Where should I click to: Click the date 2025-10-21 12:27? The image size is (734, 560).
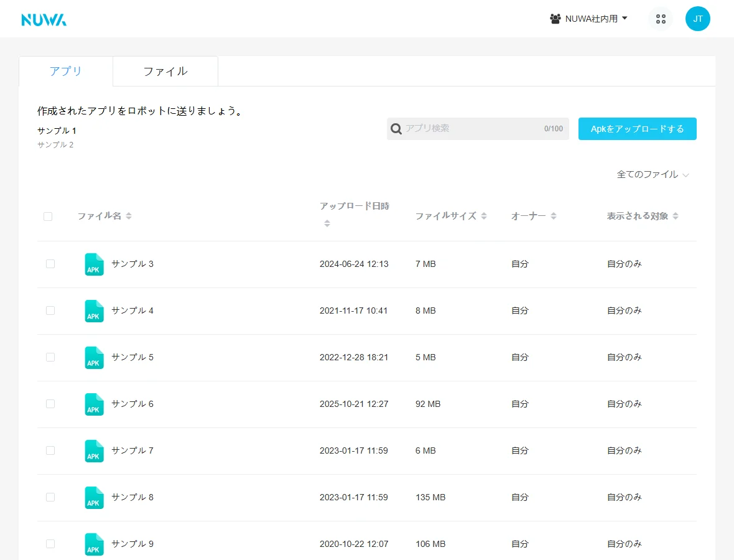pyautogui.click(x=354, y=404)
